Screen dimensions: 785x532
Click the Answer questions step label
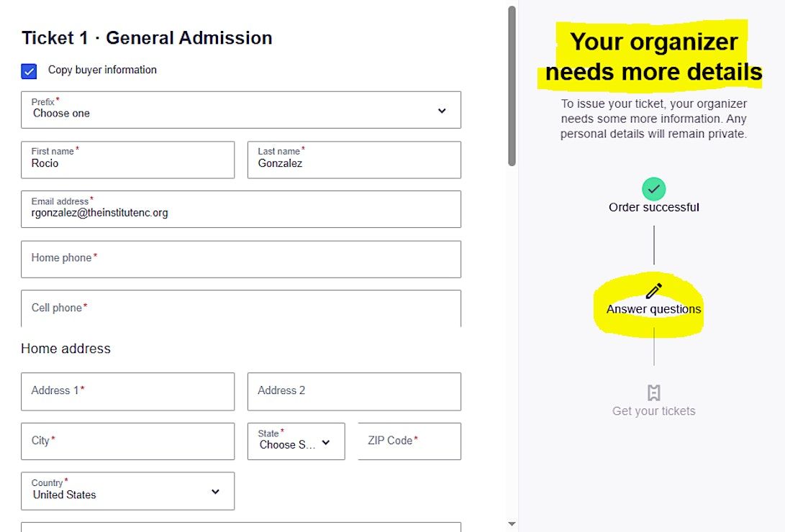(653, 310)
